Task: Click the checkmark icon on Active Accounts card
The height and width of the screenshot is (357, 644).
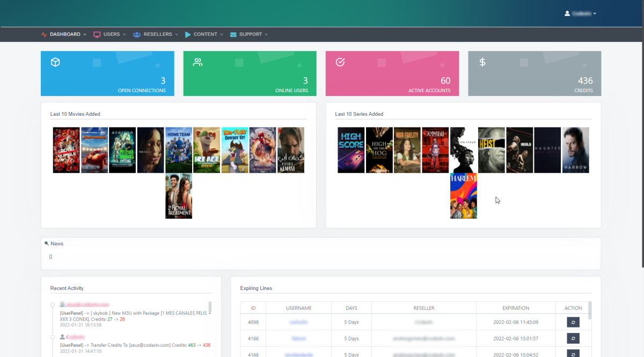Action: [340, 62]
